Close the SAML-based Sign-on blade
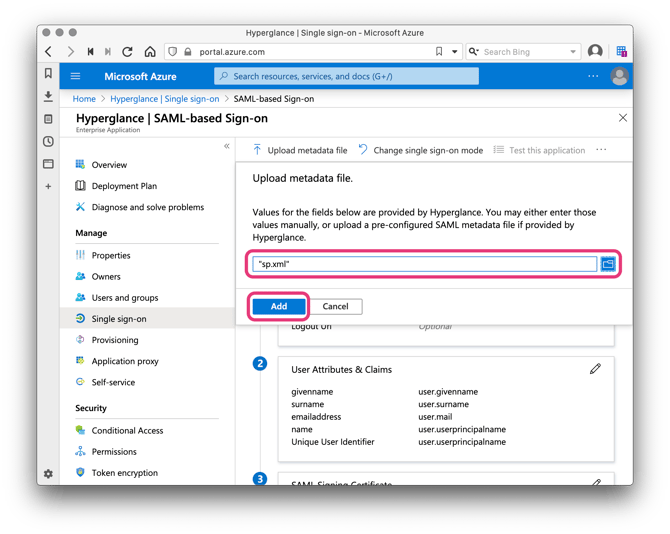670x534 pixels. (x=622, y=118)
